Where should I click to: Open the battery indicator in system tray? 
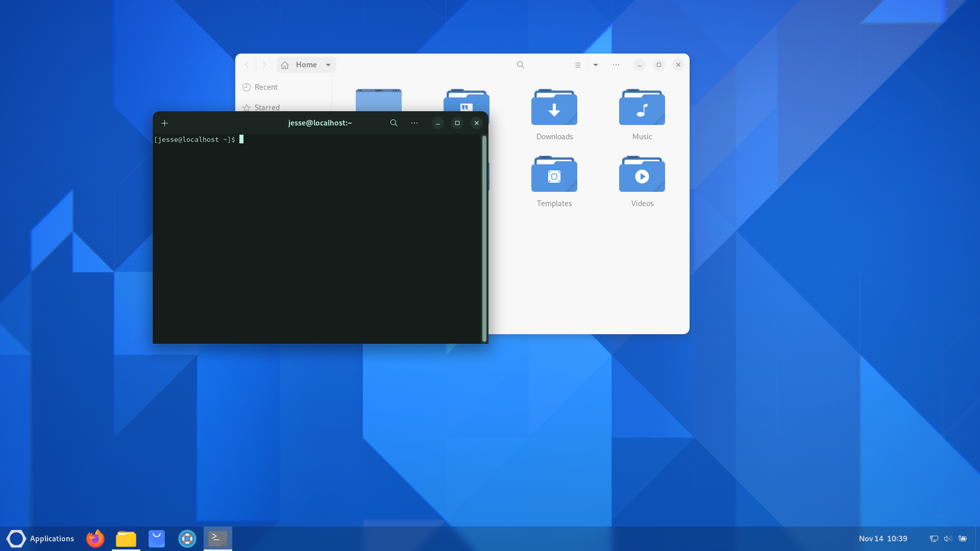click(x=963, y=539)
